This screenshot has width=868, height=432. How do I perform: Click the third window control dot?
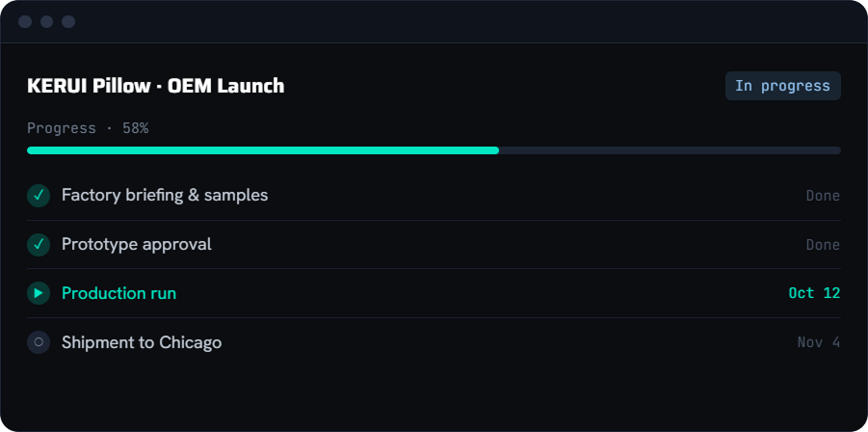click(x=68, y=21)
